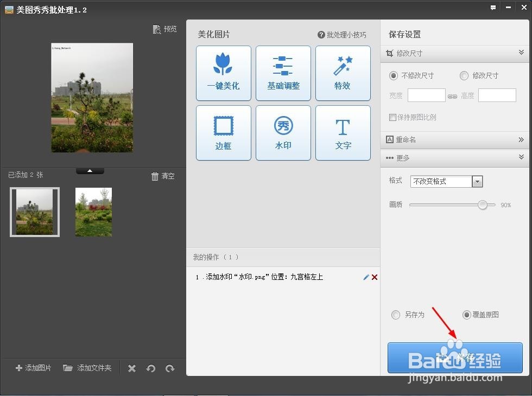Click the 保存 save button

[x=455, y=357]
